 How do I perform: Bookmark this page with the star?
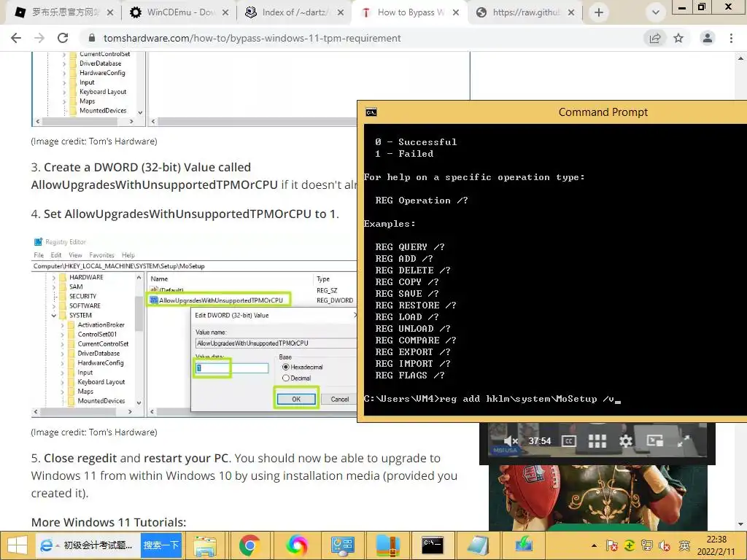[x=678, y=38]
